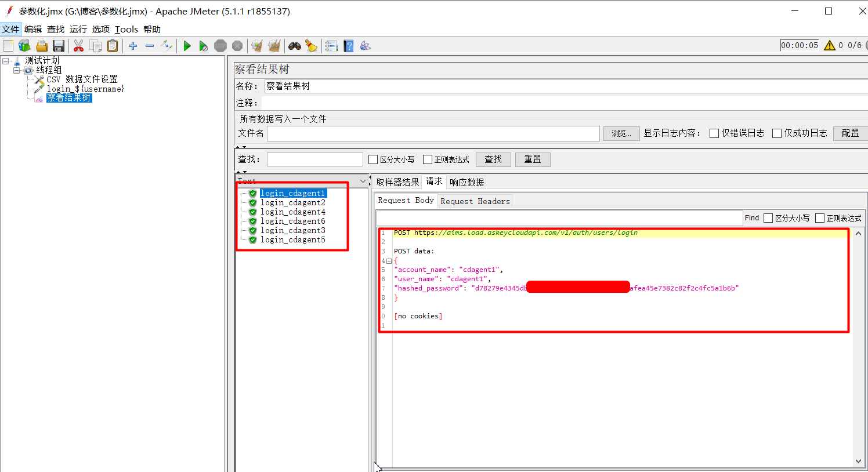Viewport: 868px width, 472px height.
Task: Toggle Find 正则表达式 checkbox in request panel
Action: (x=820, y=218)
